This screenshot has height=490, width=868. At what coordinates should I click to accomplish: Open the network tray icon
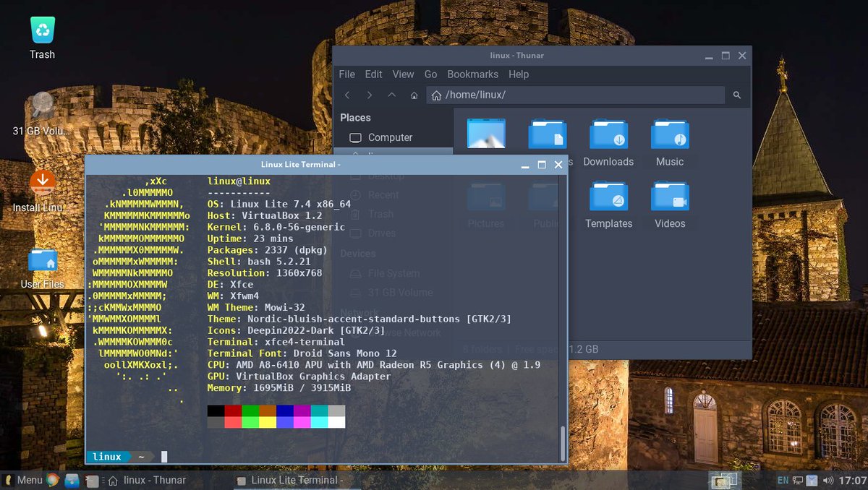798,480
